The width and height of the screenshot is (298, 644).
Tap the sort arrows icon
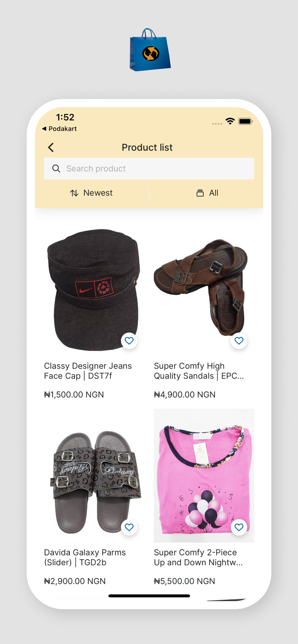coord(74,193)
